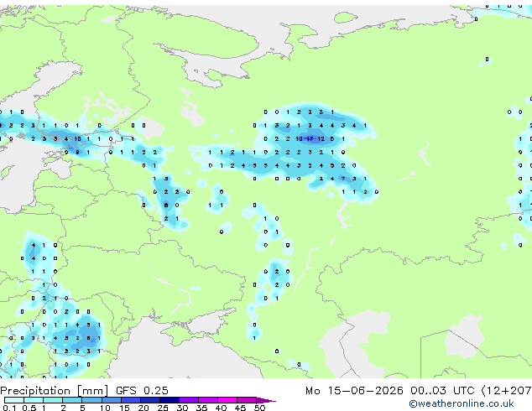Select the 'GFS 0.25' model label
This screenshot has width=532, height=411.
142,391
